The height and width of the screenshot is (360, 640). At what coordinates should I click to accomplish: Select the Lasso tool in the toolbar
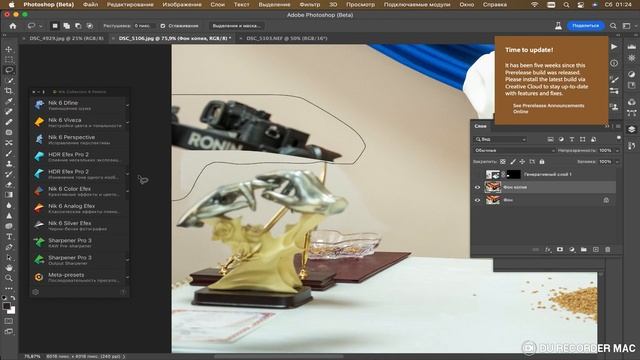[9, 70]
